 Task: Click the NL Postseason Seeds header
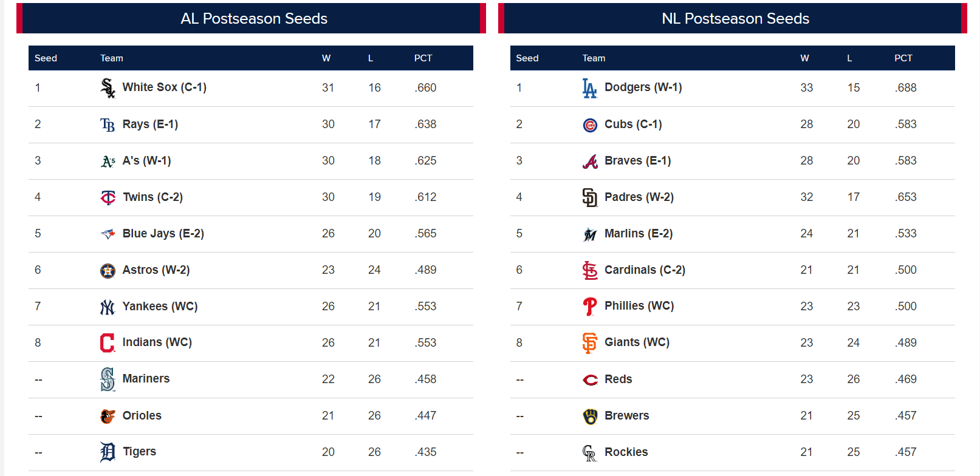[x=735, y=18]
